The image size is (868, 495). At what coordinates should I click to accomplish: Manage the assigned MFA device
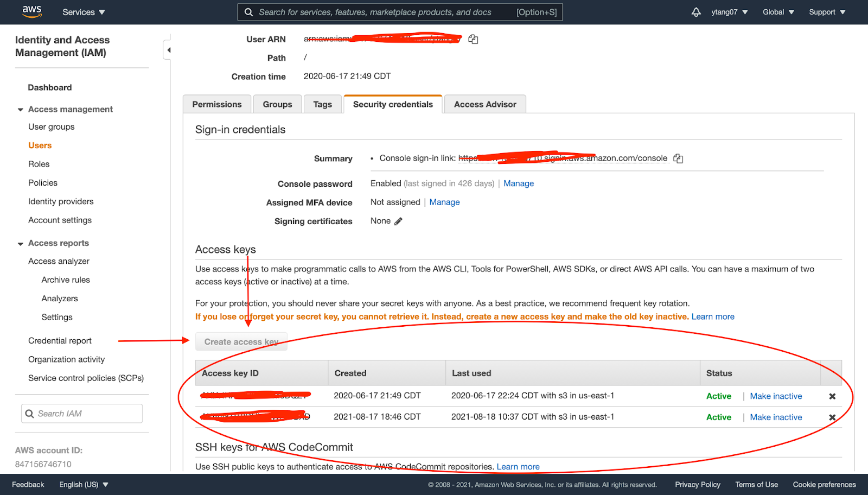(444, 202)
